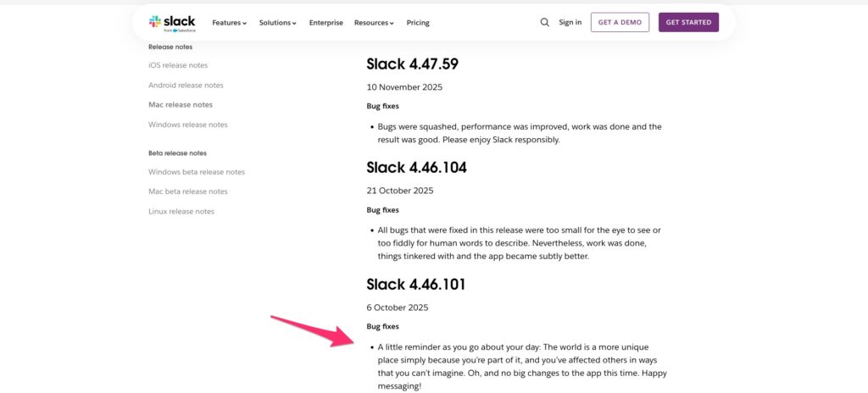The image size is (868, 393).
Task: Select Mac release notes in sidebar
Action: point(181,105)
